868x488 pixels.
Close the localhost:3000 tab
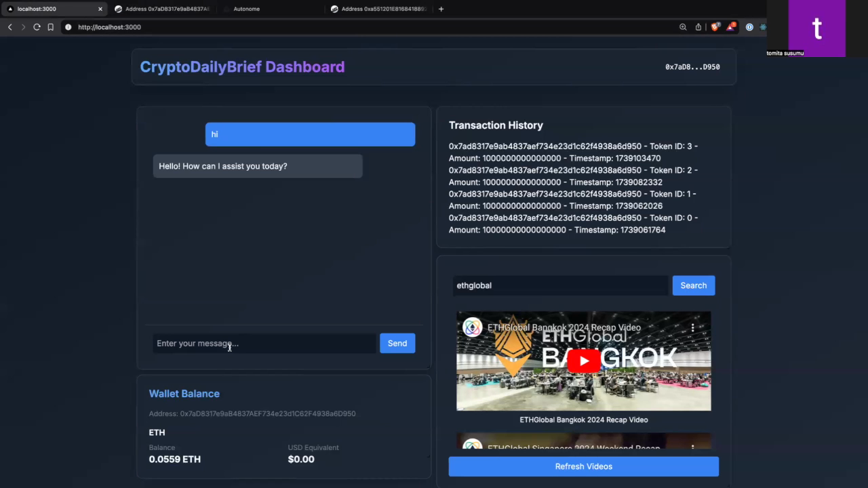click(100, 9)
